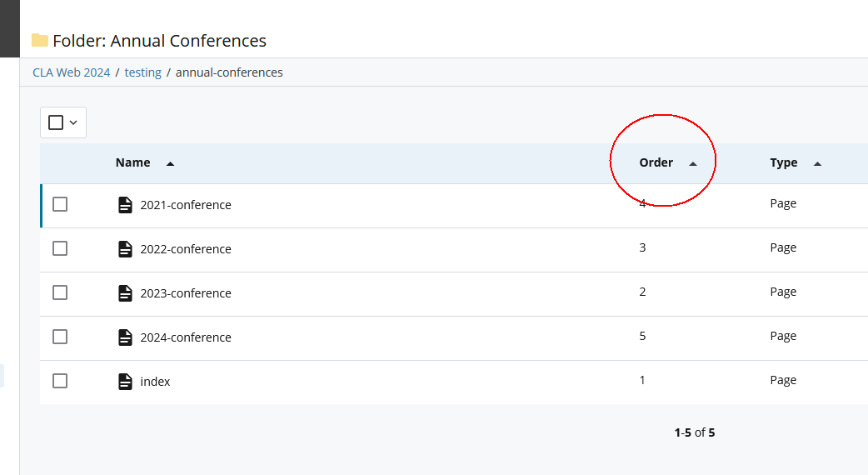Click the page icon beside 2023-conference
Screen dimensions: 868x475
pyautogui.click(x=125, y=293)
